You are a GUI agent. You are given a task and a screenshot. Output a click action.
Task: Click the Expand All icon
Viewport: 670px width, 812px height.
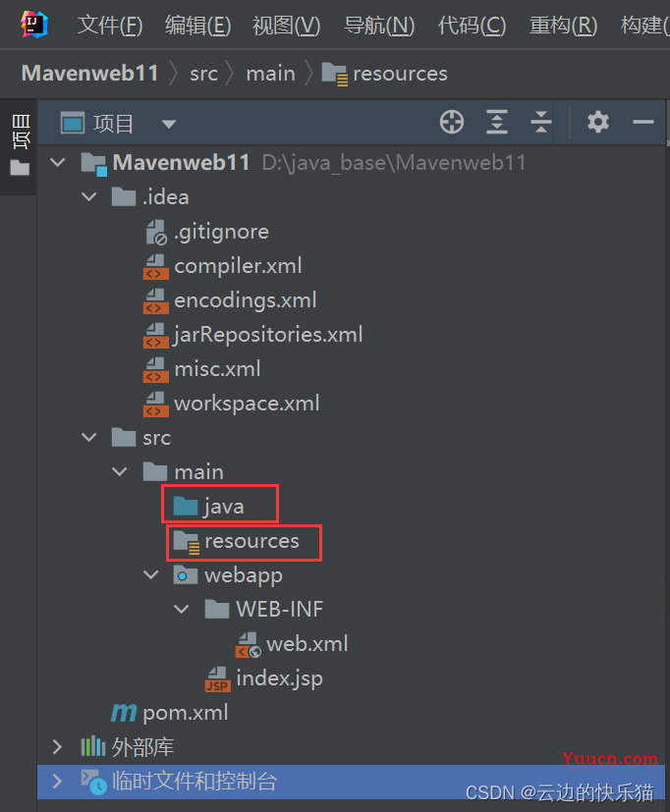(497, 122)
